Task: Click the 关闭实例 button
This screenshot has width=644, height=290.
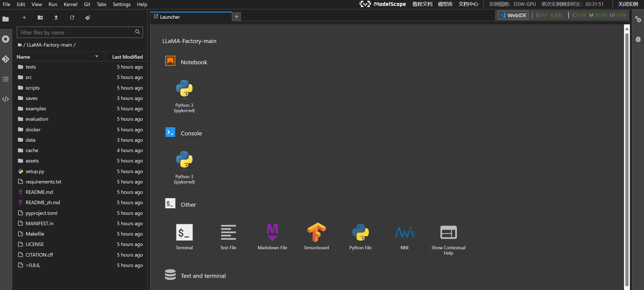Action: [628, 4]
